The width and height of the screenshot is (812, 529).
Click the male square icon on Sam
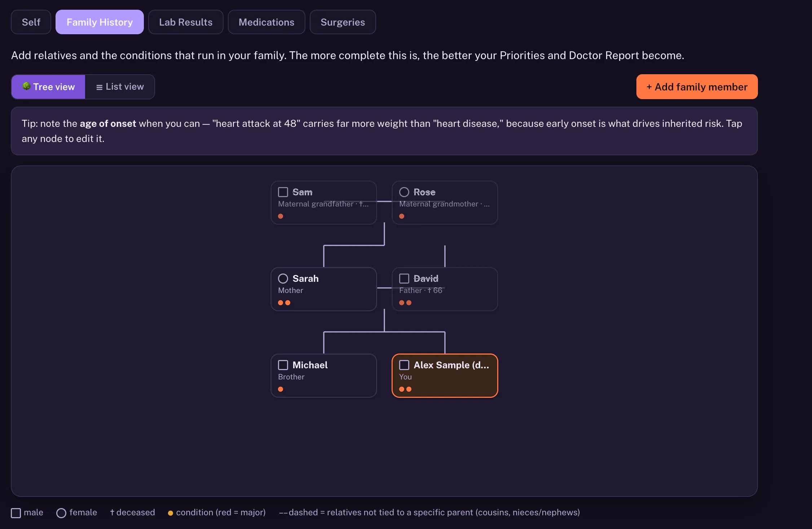(283, 192)
